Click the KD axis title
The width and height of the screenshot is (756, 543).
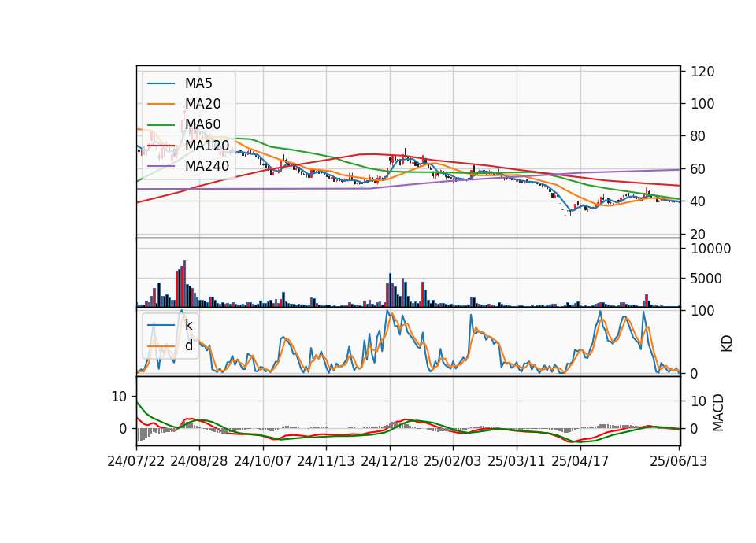727,343
